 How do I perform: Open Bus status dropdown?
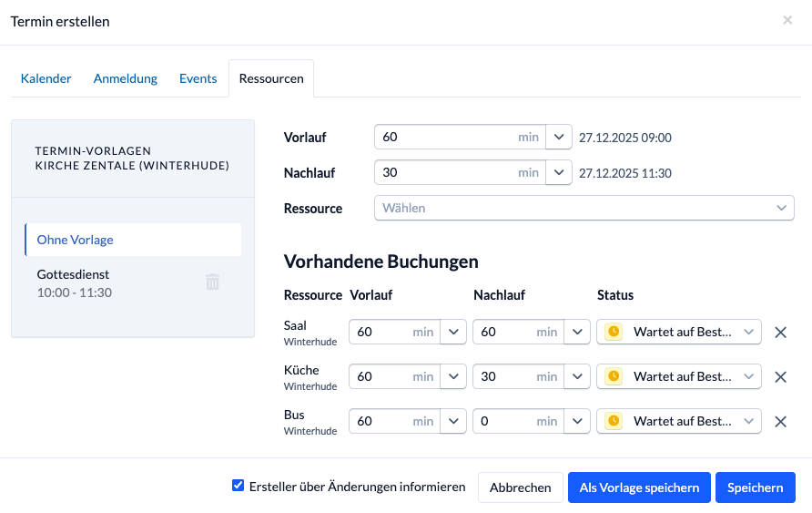pyautogui.click(x=679, y=421)
